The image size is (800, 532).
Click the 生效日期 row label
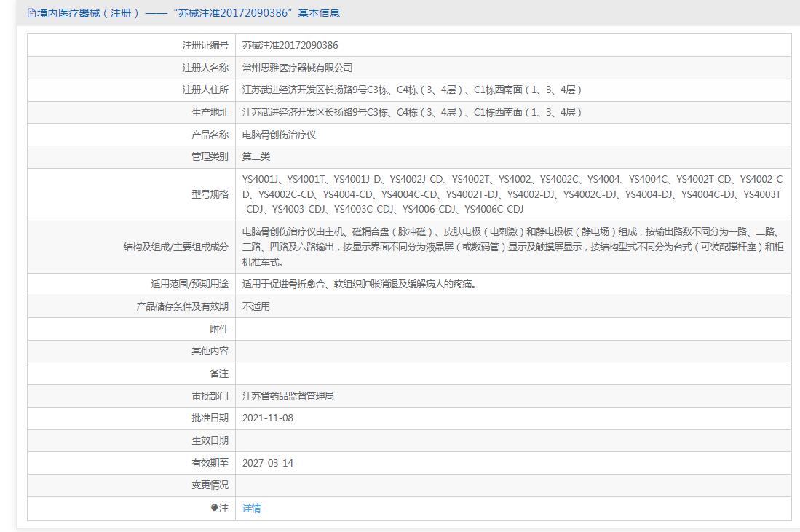tap(210, 440)
